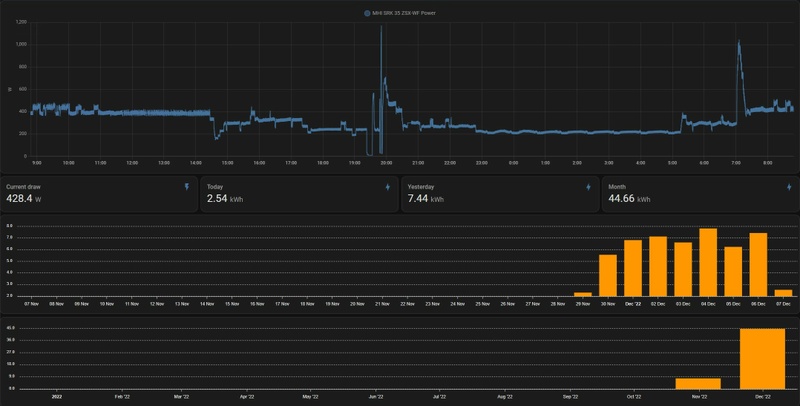Toggle the MHI SRK 35 ZSX-WF Power legend entry
800x406 pixels.
coord(400,13)
